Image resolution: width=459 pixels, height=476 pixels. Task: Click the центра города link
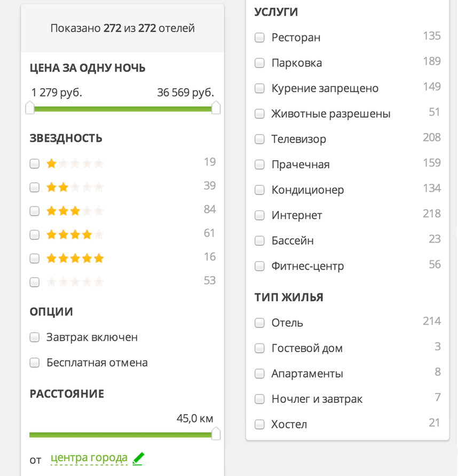89,458
